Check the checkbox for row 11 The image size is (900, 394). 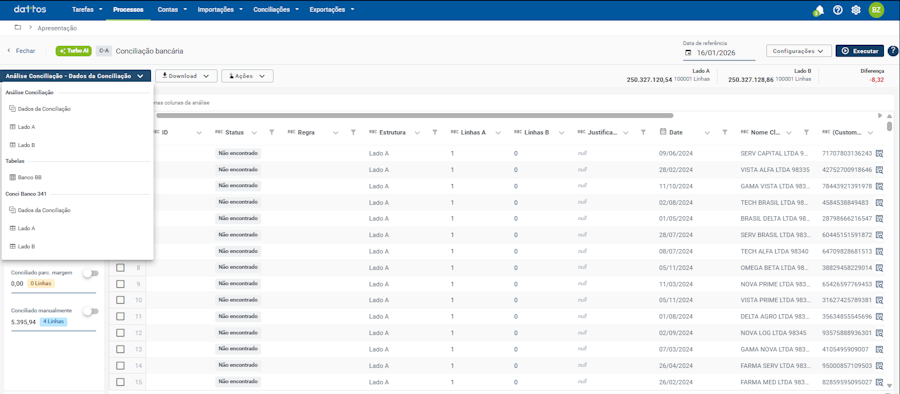coord(121,316)
